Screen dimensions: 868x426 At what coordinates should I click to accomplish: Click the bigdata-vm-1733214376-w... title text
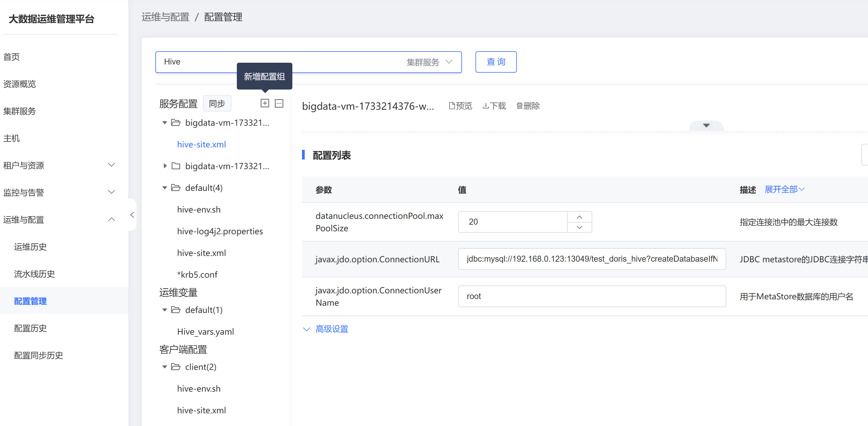(x=368, y=106)
